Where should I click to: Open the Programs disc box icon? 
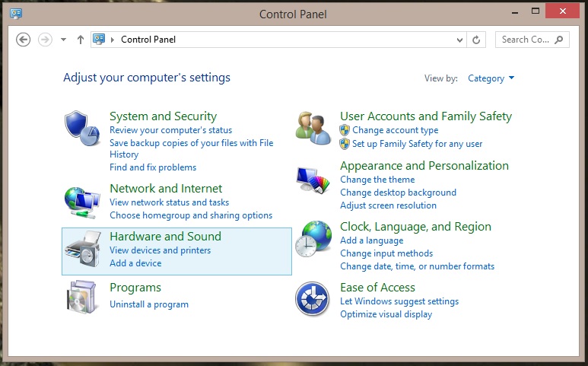pyautogui.click(x=81, y=297)
